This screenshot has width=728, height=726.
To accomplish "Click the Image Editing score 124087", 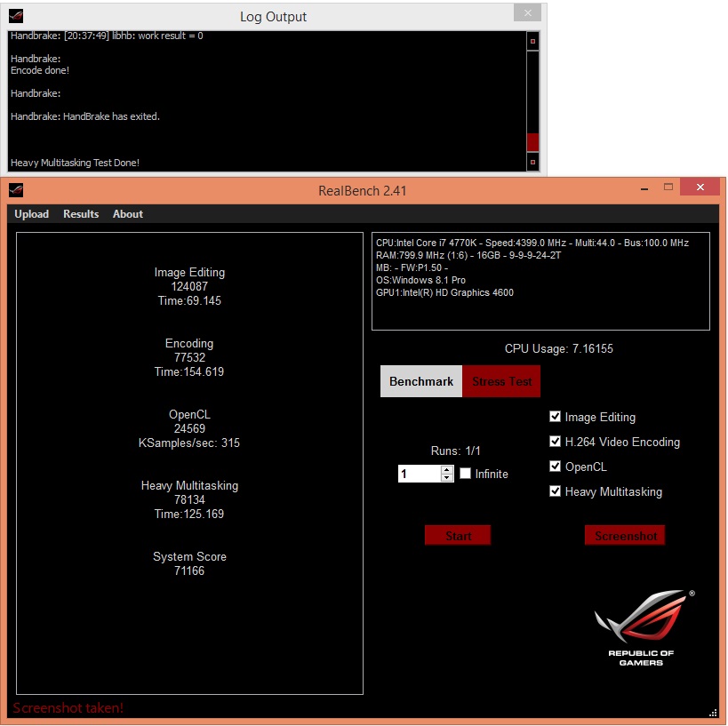I will tap(189, 286).
